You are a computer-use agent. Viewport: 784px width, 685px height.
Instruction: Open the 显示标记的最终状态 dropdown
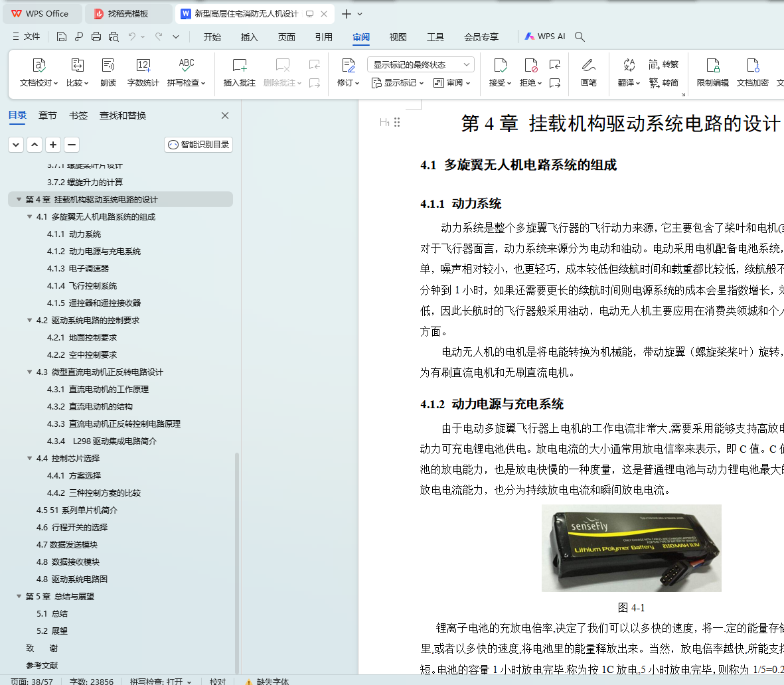point(420,64)
